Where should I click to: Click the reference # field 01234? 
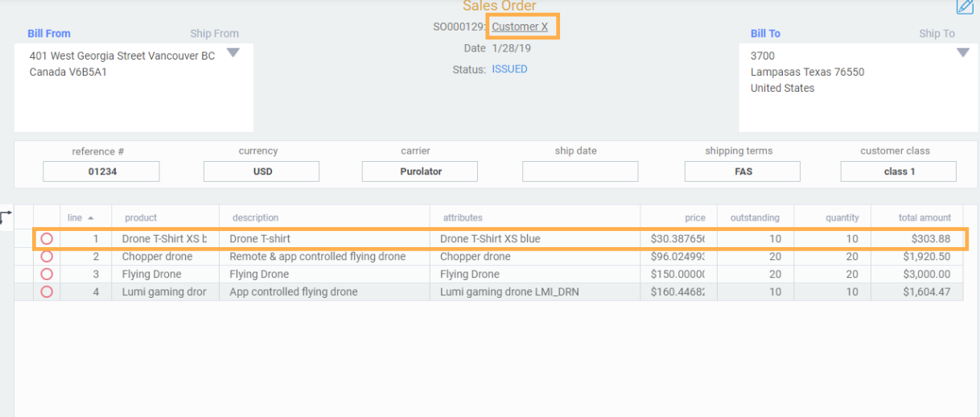tap(101, 171)
